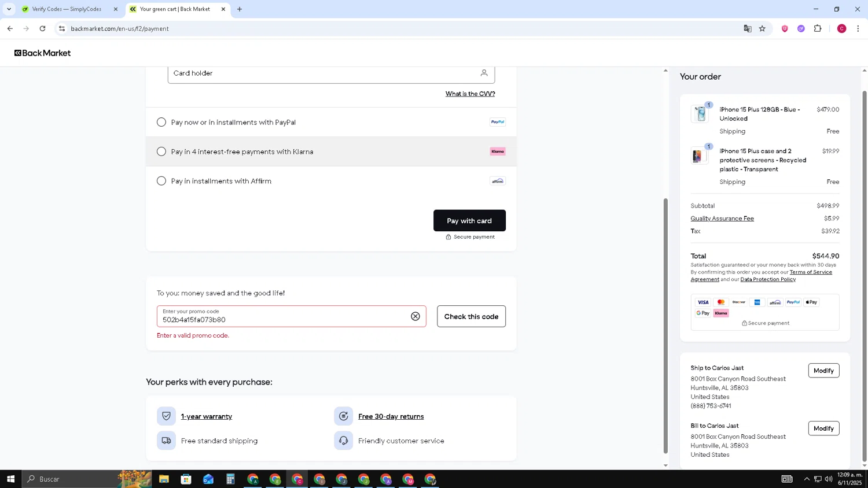The image size is (868, 488).
Task: Click the American Express badge
Action: pos(757,302)
